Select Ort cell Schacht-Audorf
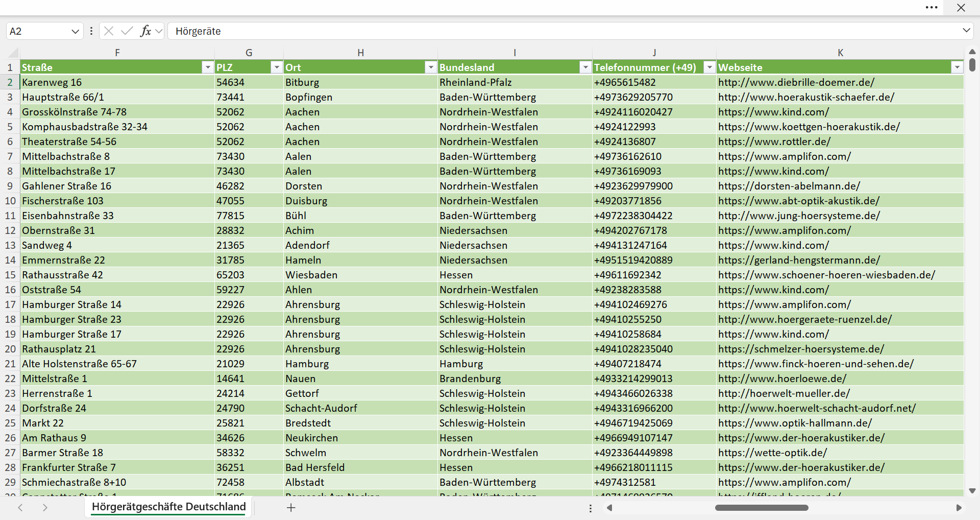The width and height of the screenshot is (980, 520). (360, 408)
